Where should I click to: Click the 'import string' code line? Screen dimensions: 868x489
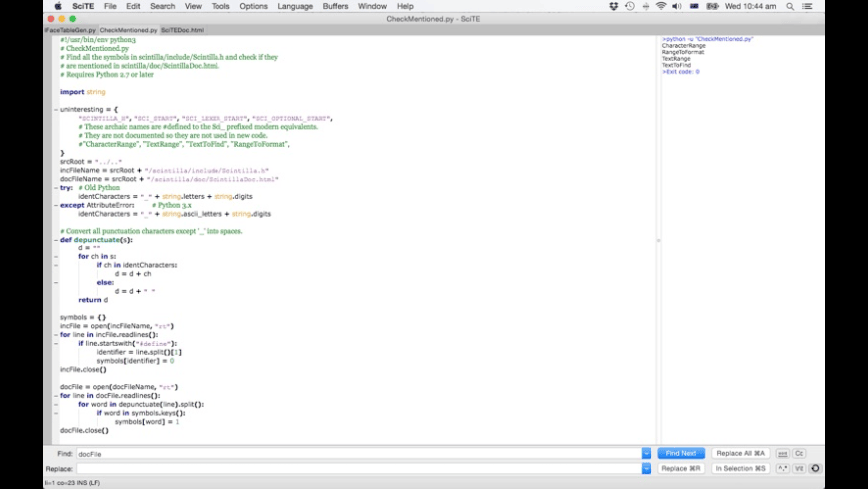click(x=83, y=92)
